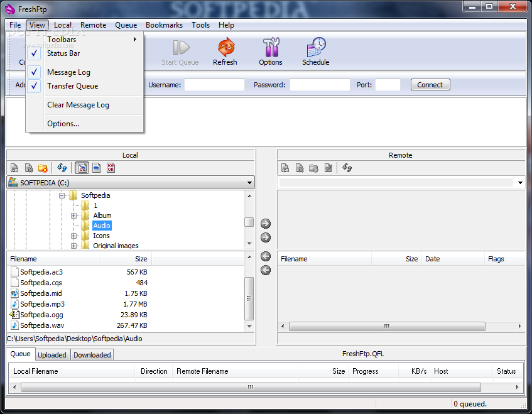Viewport: 532px width, 414px height.
Task: Click Remote pane rename file icon
Action: [285, 168]
